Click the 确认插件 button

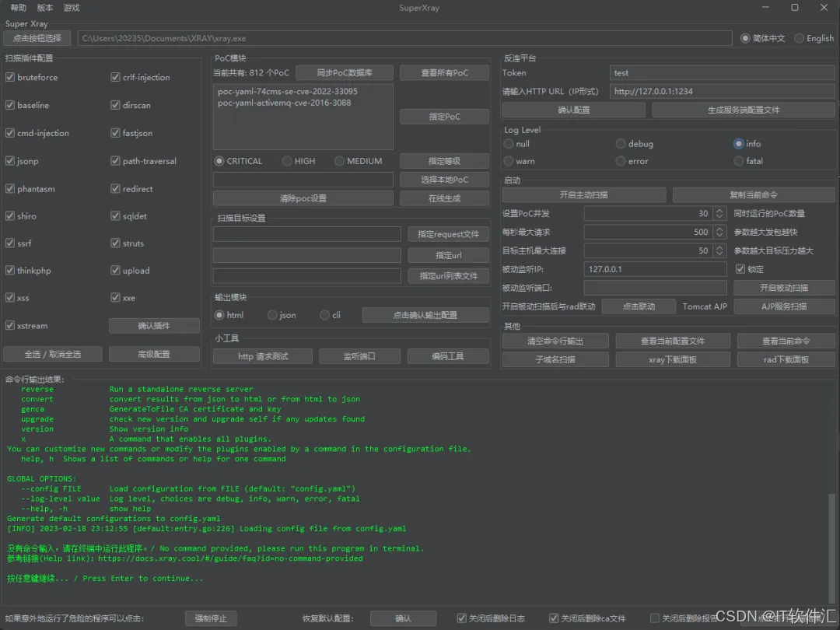click(154, 326)
